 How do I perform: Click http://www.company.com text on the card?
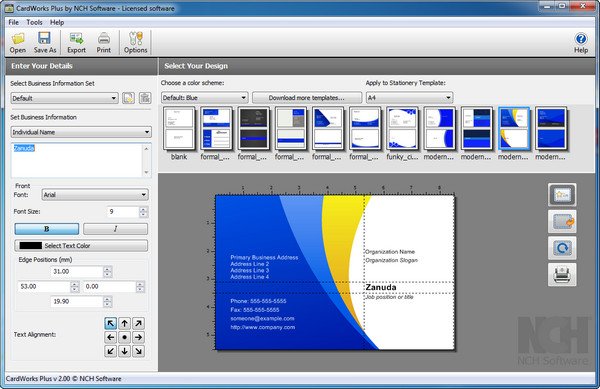[262, 327]
